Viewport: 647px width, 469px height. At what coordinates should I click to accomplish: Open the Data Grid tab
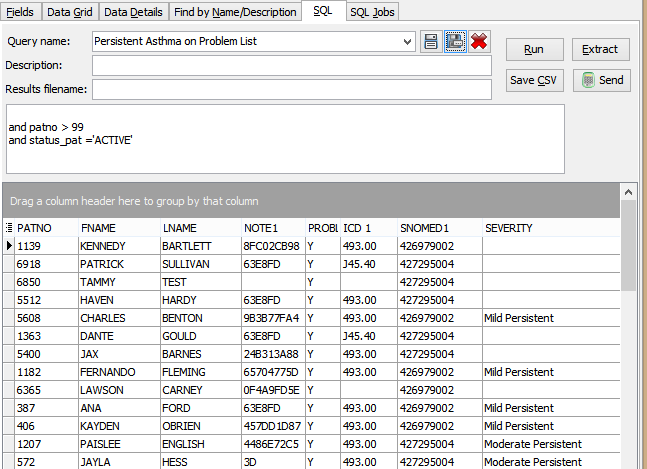click(70, 12)
